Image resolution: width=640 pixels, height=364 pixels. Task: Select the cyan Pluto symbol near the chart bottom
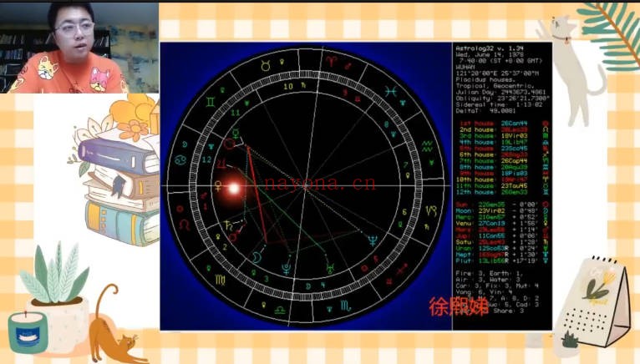pyautogui.click(x=287, y=268)
